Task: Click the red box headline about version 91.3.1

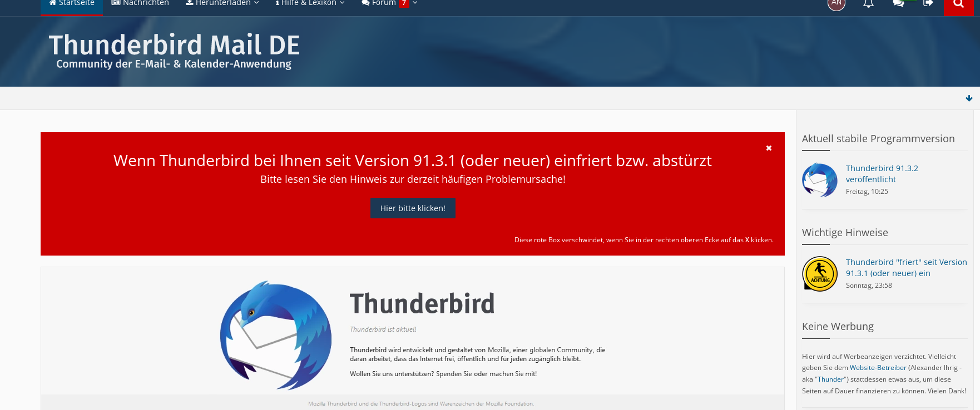Action: tap(413, 161)
